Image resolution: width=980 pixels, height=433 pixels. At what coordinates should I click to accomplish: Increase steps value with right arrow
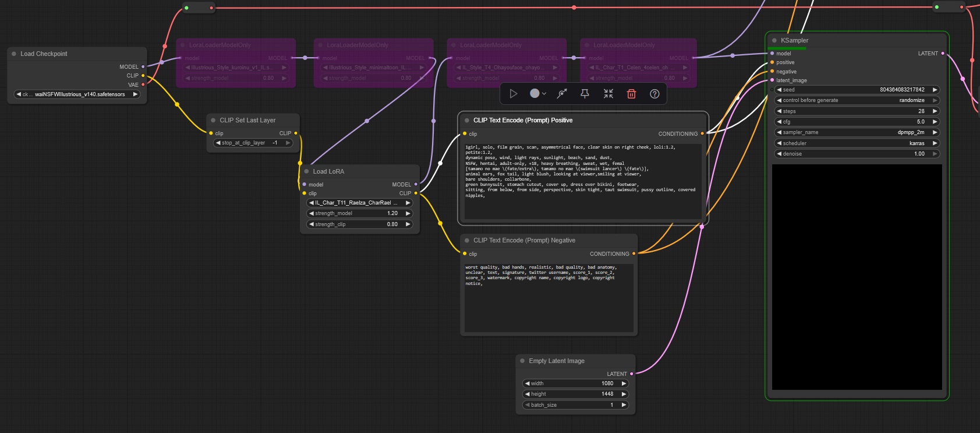tap(935, 111)
